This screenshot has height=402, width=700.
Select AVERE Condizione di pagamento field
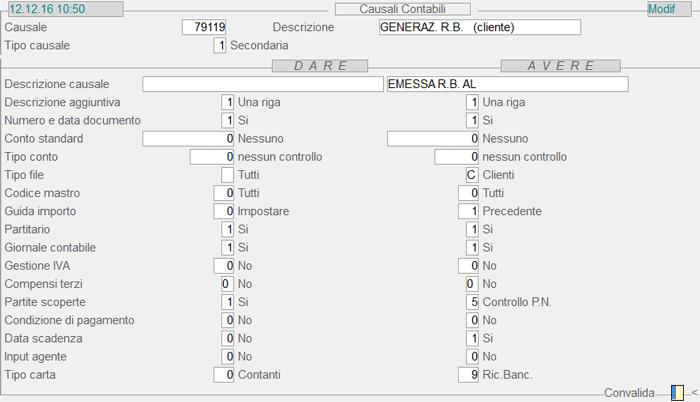472,321
